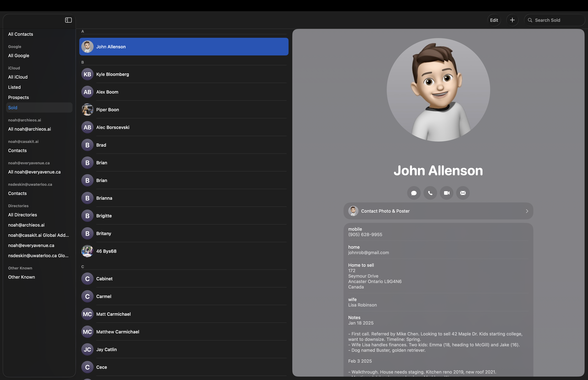Start a message from the chat bubble icon
This screenshot has width=588, height=380.
[x=414, y=193]
